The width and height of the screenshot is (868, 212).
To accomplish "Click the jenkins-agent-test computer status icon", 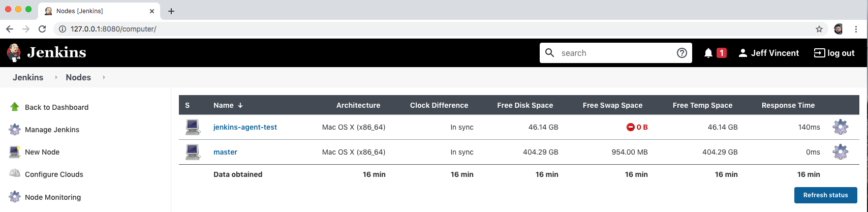I will click(x=193, y=127).
